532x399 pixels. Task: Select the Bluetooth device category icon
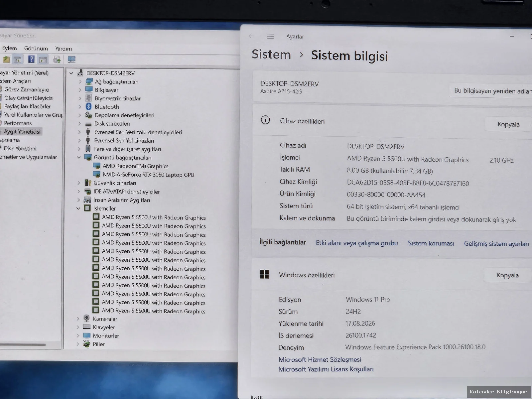[88, 106]
